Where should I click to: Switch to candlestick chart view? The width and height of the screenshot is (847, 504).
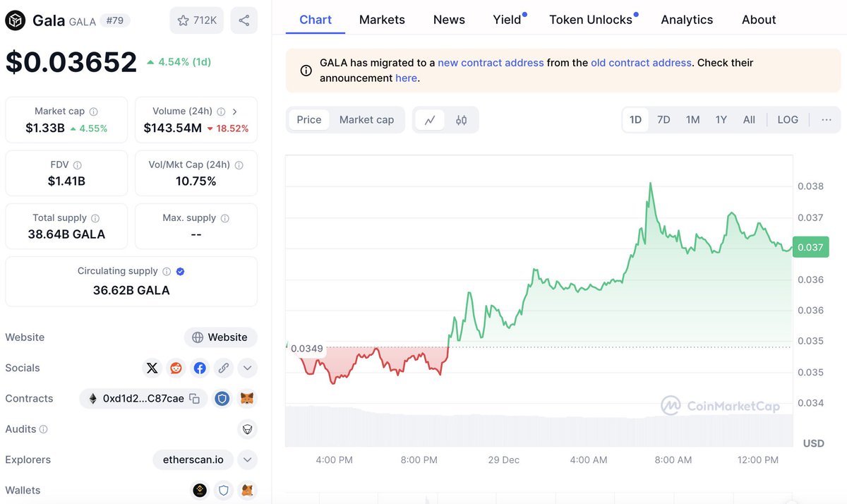click(461, 120)
